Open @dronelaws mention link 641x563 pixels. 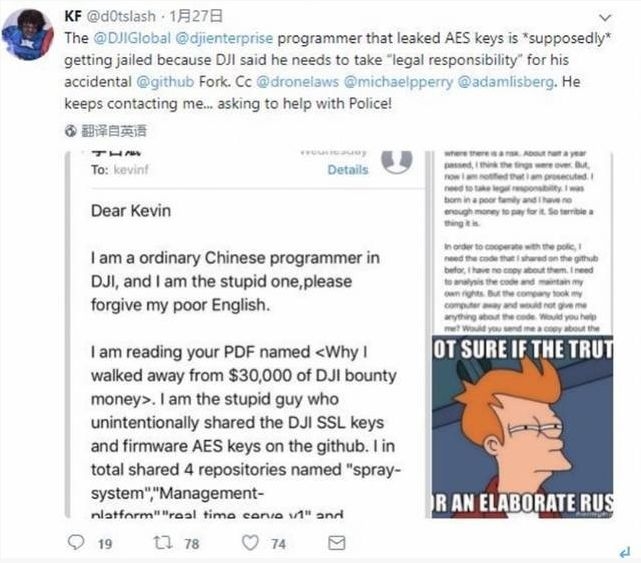point(298,82)
